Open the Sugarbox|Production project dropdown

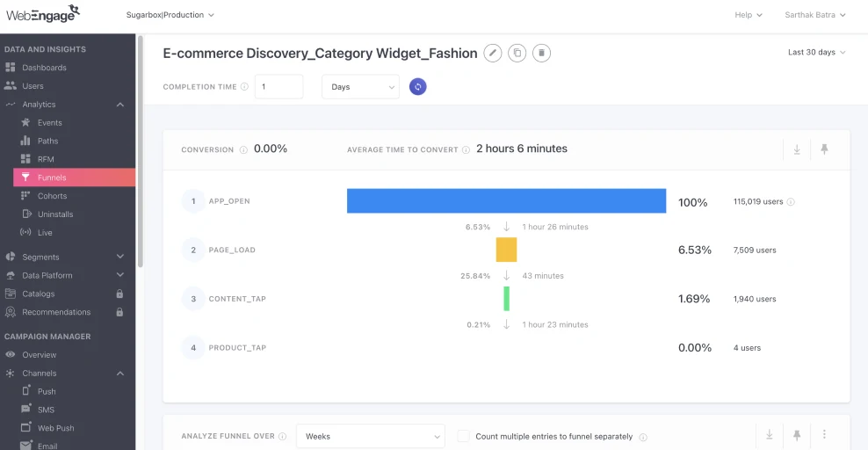tap(170, 15)
